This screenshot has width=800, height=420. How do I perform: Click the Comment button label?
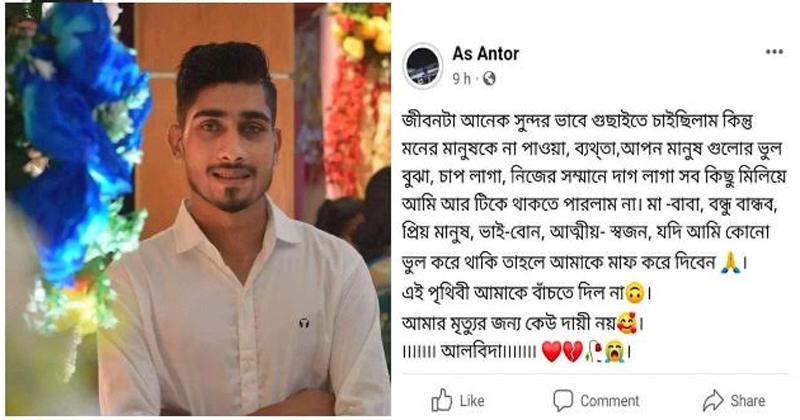pyautogui.click(x=609, y=401)
